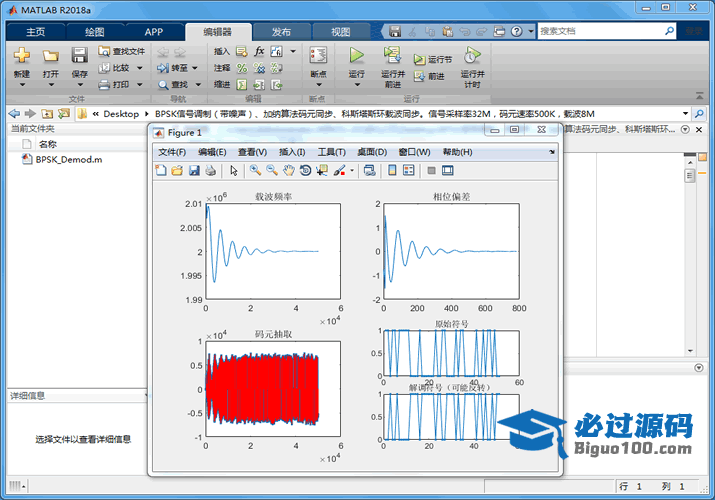This screenshot has height=500, width=715.
Task: Select the Rotate 3D tool in Figure 1
Action: pos(305,170)
